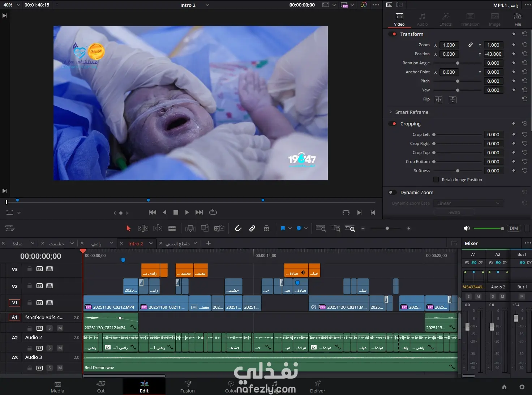Open the Deliver page

coord(318,387)
